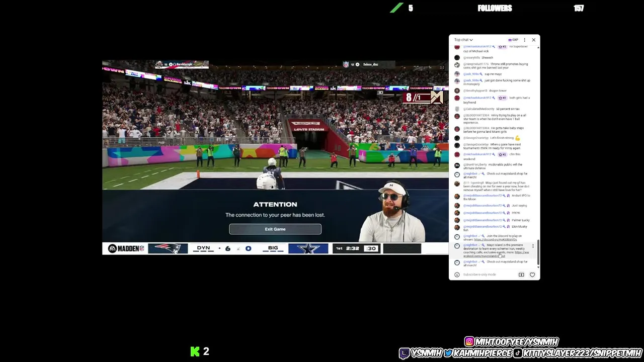The image size is (644, 362).
Task: Open the chat three-dot options menu
Action: tap(524, 40)
